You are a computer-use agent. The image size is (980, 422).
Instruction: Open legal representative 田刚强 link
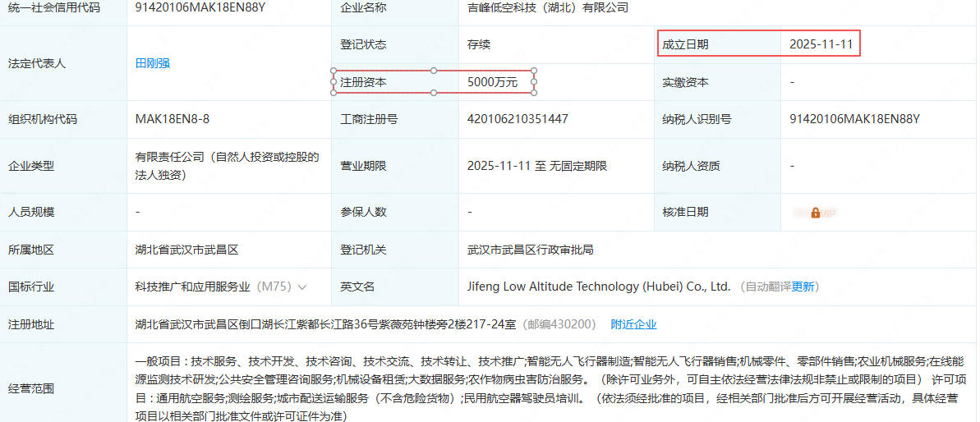coord(153,63)
